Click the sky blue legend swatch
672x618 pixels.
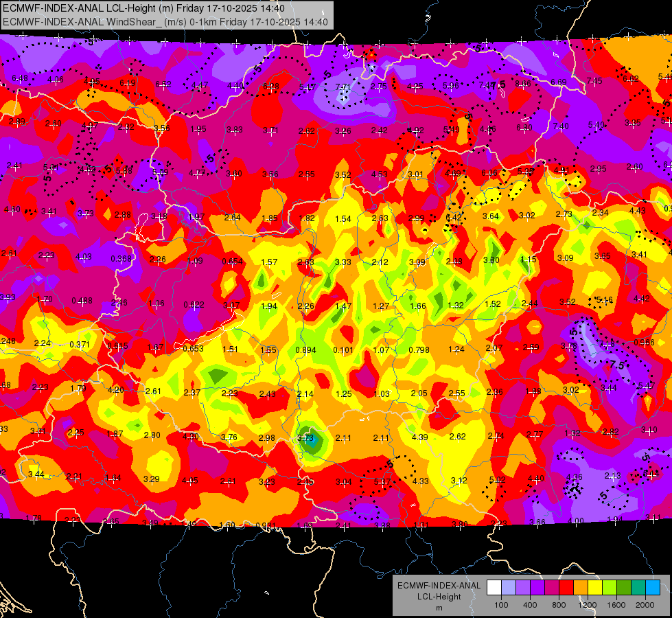pyautogui.click(x=652, y=588)
